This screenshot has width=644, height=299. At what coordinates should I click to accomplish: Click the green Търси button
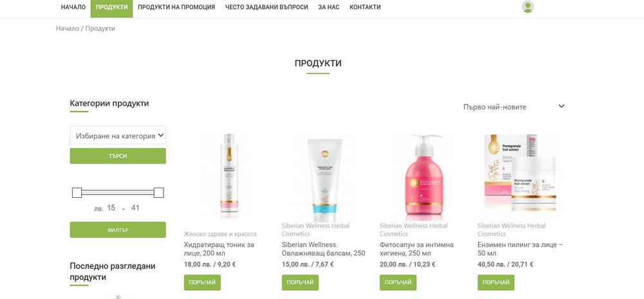point(118,156)
